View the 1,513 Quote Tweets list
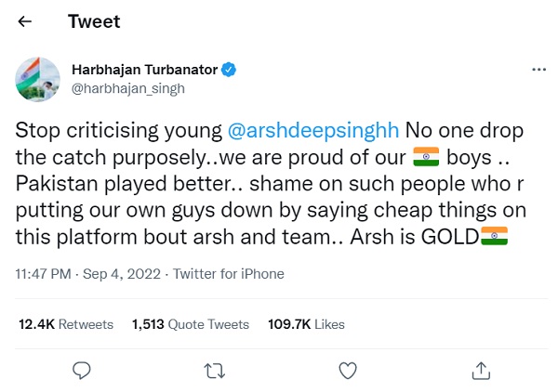This screenshot has height=392, width=558. tap(191, 324)
